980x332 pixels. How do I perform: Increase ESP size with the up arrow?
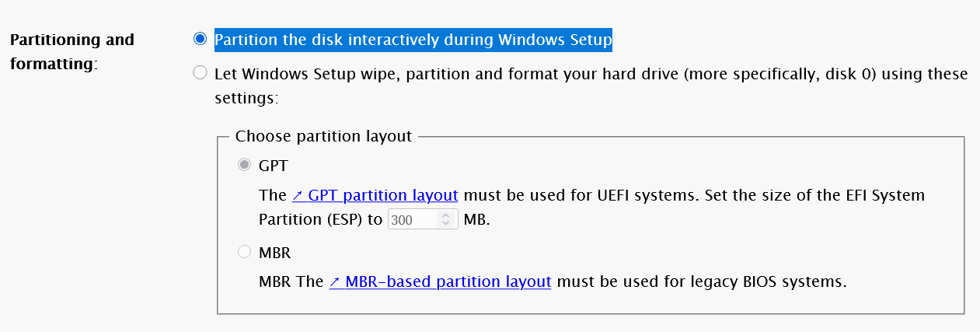coord(445,215)
